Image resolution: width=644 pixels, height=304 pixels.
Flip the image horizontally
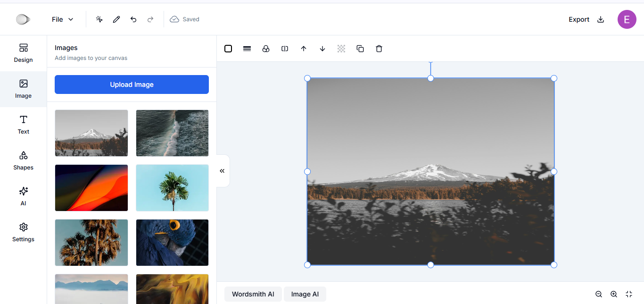pos(285,49)
